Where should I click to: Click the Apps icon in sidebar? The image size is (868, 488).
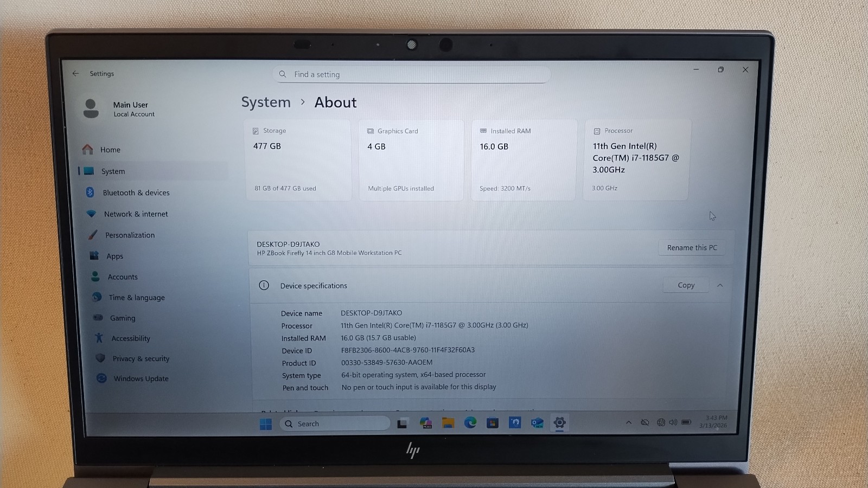[94, 255]
